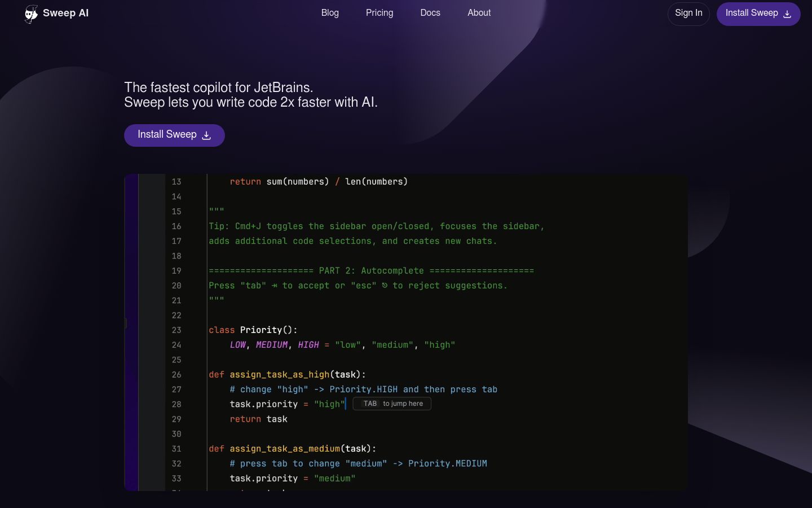Click the Sign In button
Screen dimensions: 812x508
(689, 14)
